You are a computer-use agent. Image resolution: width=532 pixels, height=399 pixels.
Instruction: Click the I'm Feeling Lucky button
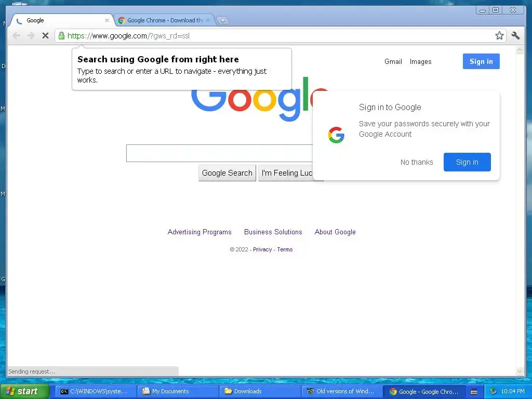[286, 173]
